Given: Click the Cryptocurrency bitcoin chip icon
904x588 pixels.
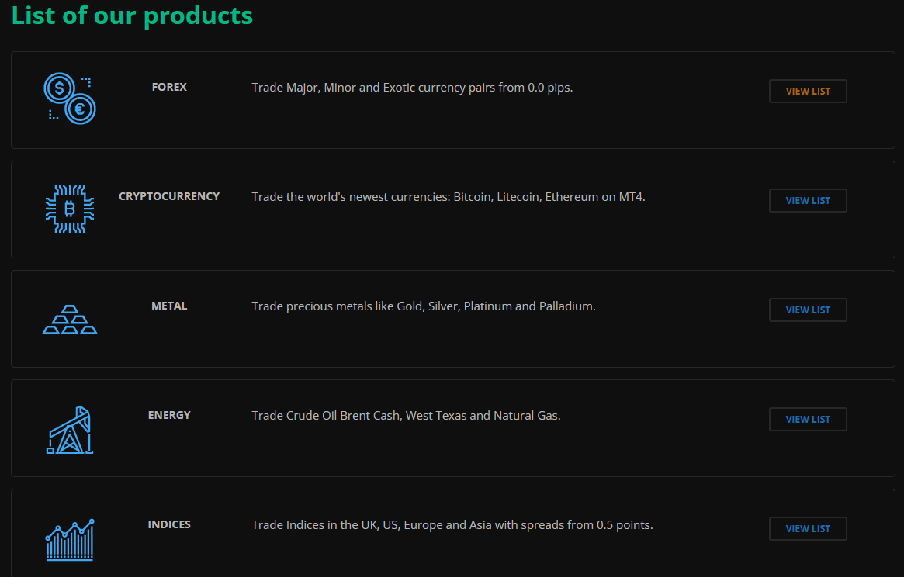Looking at the screenshot, I should (70, 209).
